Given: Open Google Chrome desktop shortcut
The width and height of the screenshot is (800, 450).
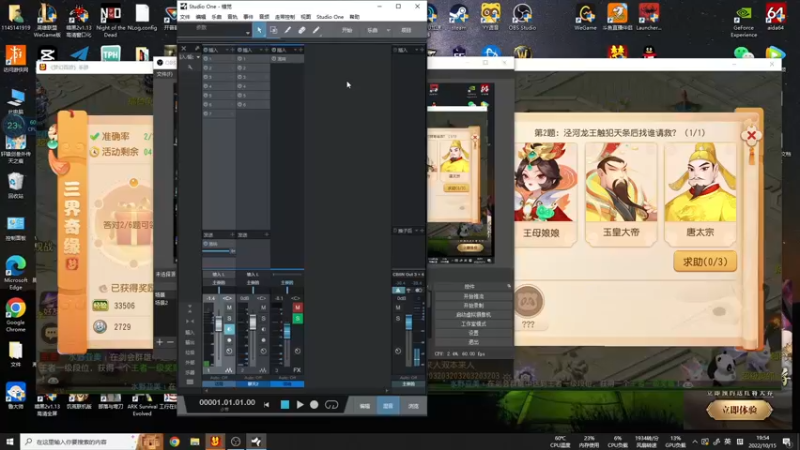Looking at the screenshot, I should point(16,314).
